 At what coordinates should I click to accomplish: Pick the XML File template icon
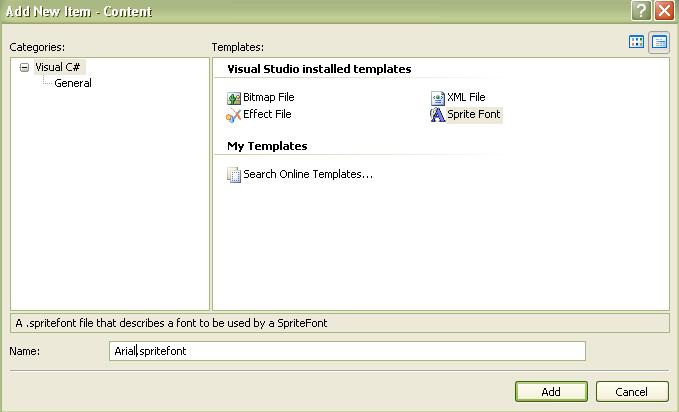coord(438,98)
